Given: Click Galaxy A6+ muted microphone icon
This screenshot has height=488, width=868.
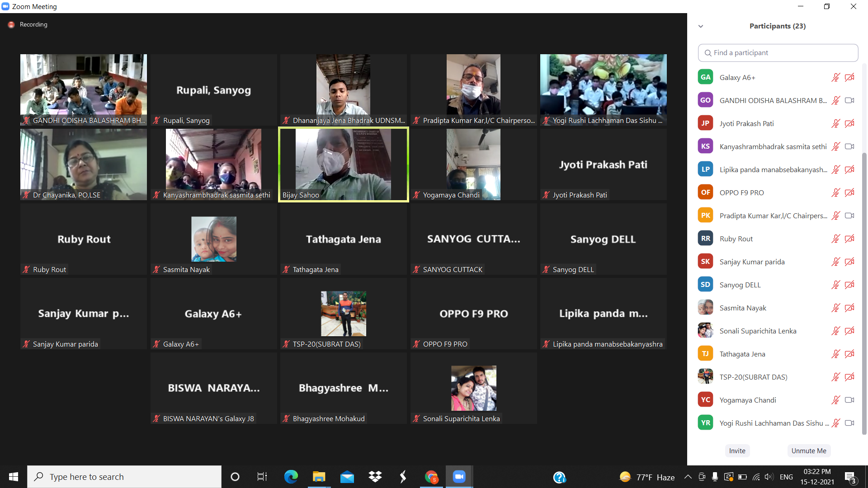Looking at the screenshot, I should [835, 77].
